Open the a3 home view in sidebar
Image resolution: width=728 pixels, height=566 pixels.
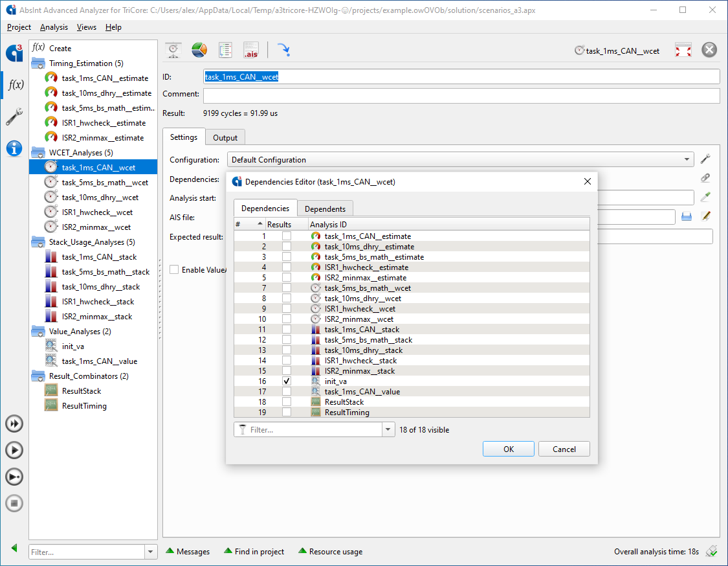[x=14, y=52]
